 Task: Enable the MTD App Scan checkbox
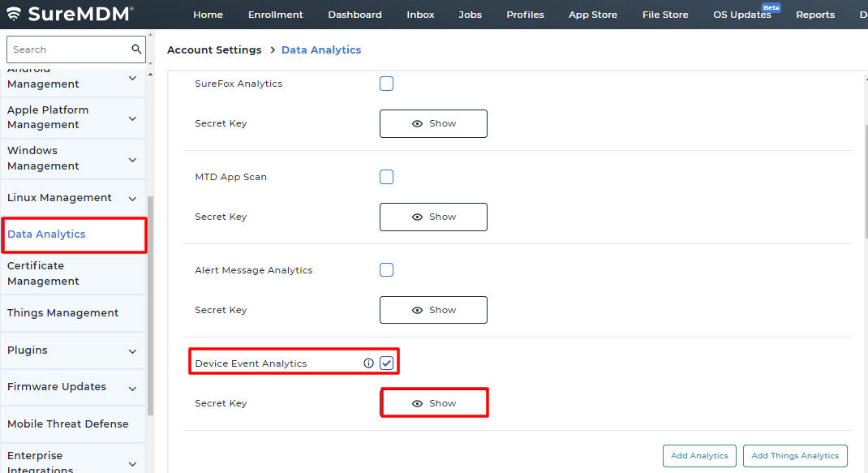tap(386, 177)
